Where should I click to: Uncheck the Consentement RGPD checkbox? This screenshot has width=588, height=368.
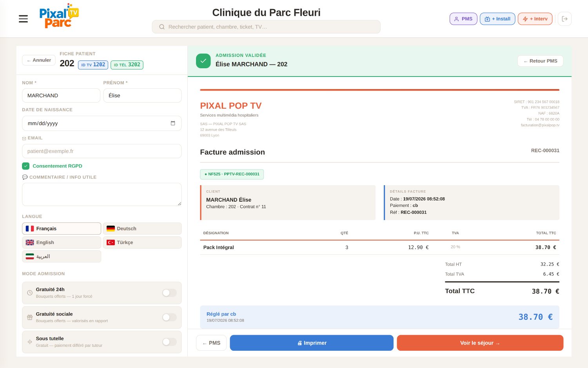pyautogui.click(x=26, y=166)
